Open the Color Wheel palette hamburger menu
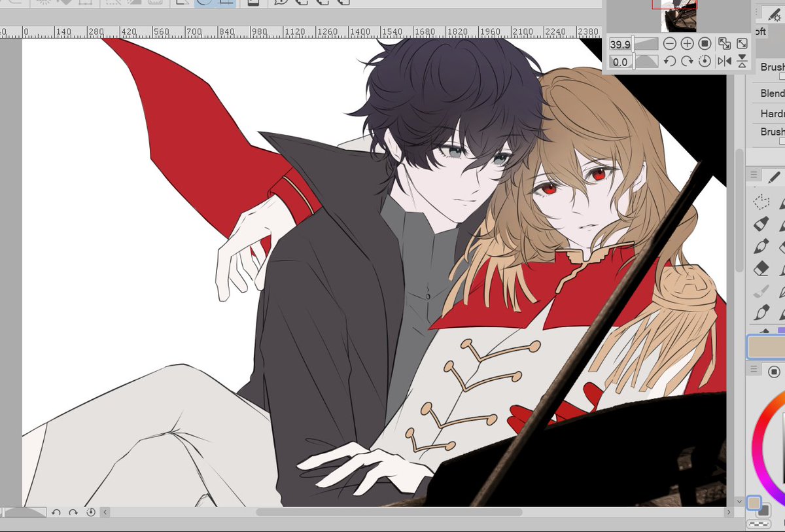 tap(754, 370)
